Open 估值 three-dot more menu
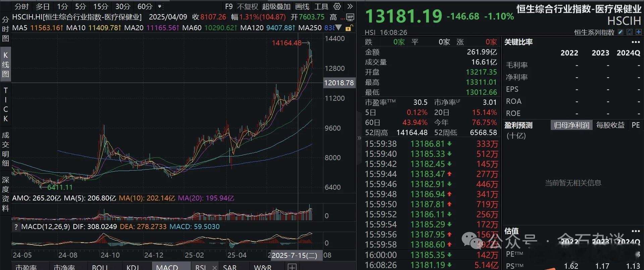 pyautogui.click(x=636, y=231)
